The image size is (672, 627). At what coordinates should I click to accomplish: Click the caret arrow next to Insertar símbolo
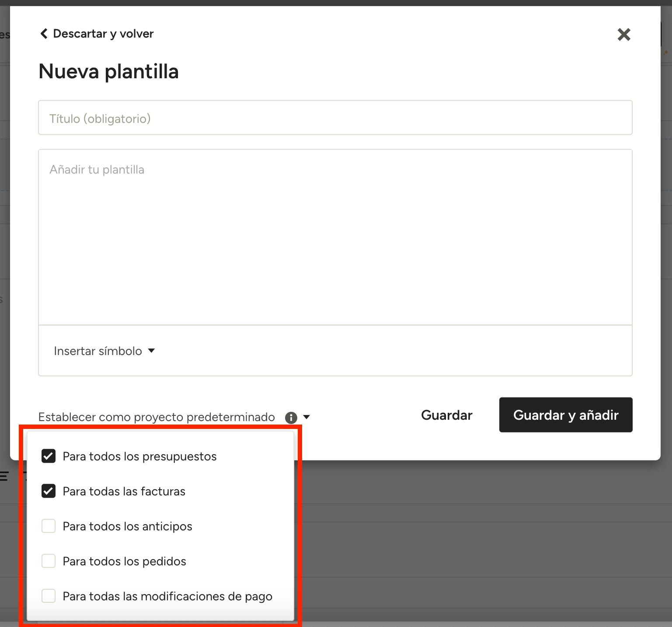tap(151, 351)
